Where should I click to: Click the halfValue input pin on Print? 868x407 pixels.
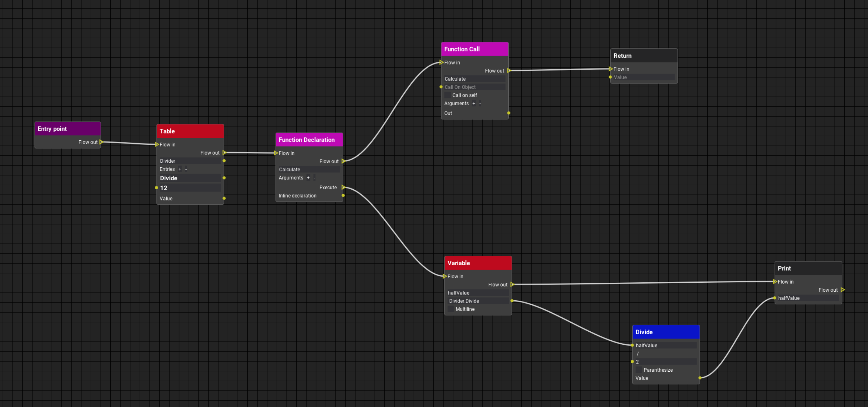(774, 298)
